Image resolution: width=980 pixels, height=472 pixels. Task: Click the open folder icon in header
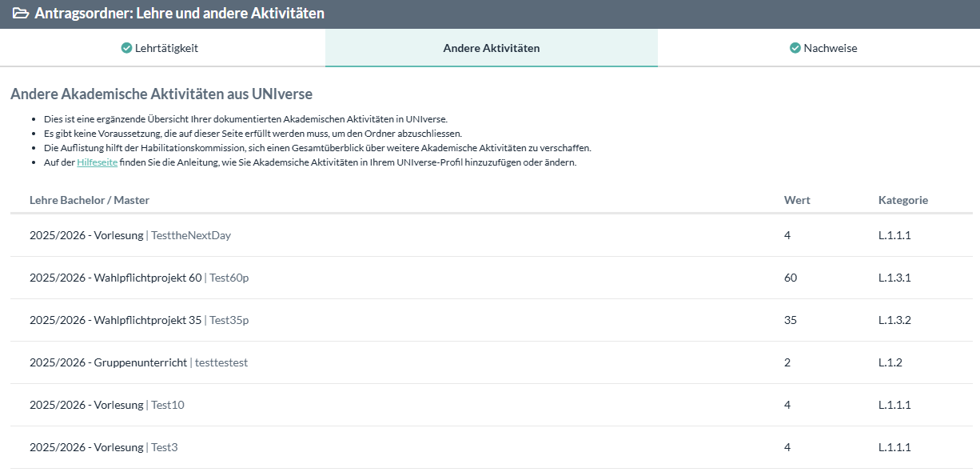tap(21, 14)
